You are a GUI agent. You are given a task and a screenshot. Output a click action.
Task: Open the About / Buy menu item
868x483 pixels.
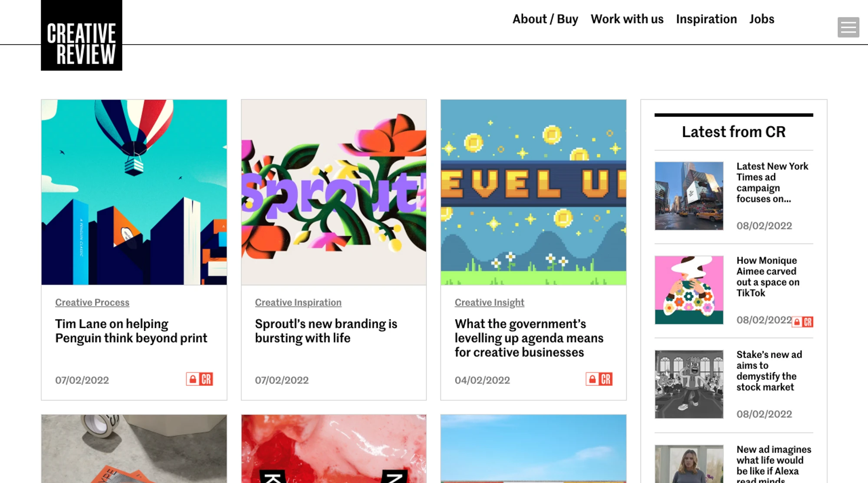[x=545, y=19]
